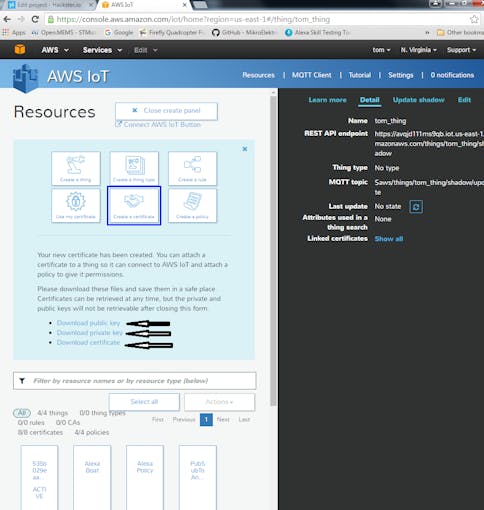Click into the resource filter input field
Viewport: 484px width, 510px height.
[x=135, y=381]
